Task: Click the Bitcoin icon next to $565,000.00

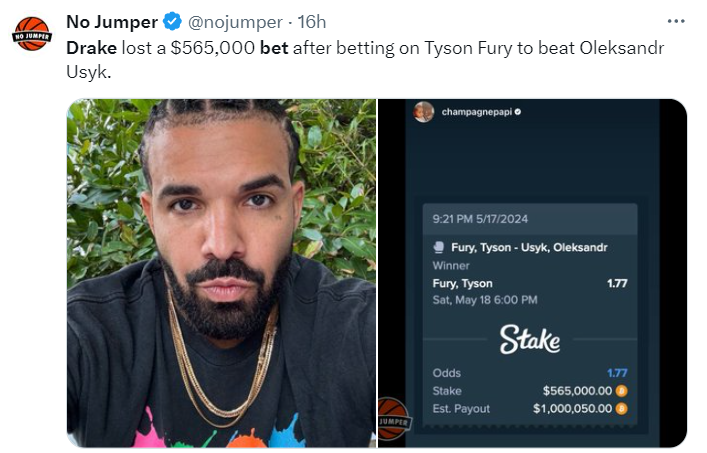Action: click(621, 391)
